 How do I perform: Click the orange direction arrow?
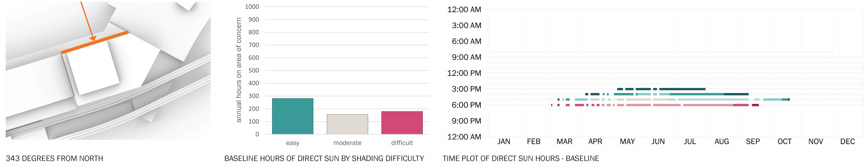click(88, 21)
